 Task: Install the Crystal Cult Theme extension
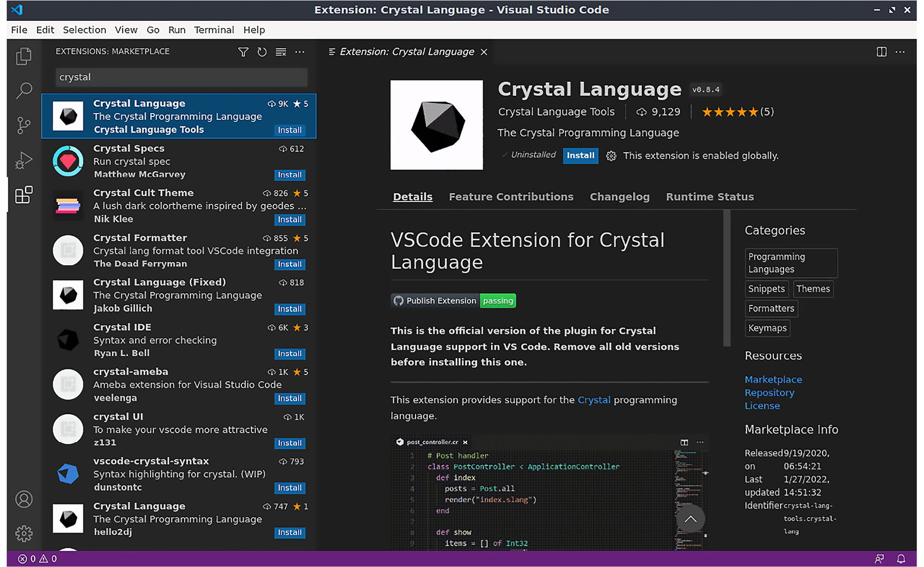[290, 219]
